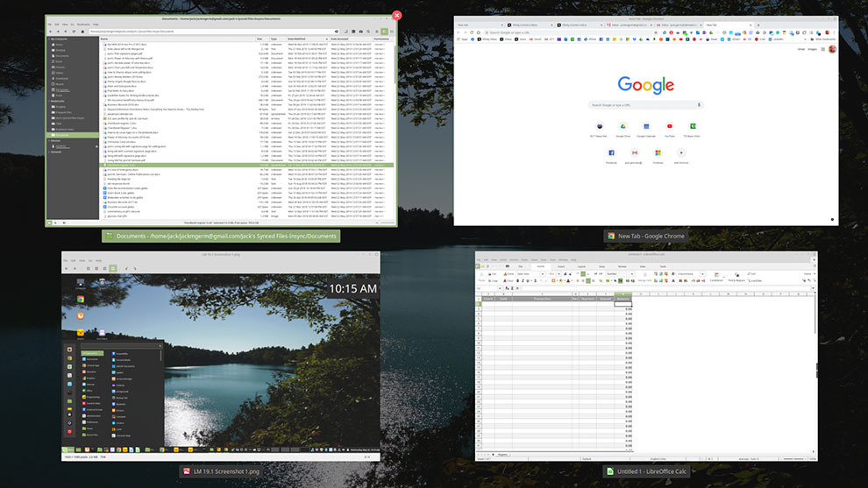This screenshot has width=868, height=488.
Task: Expand Network section in file manager sidebar
Action: point(49,152)
